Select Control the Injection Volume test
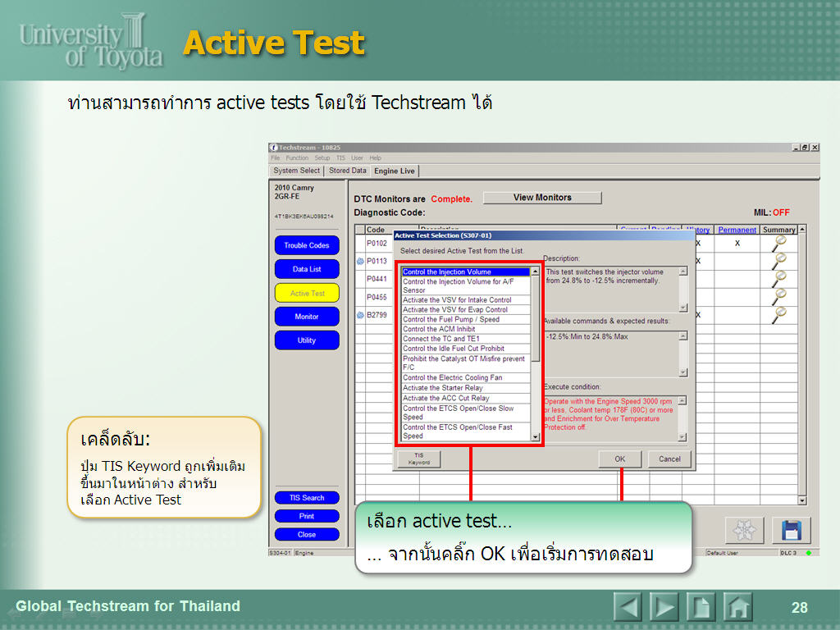840x630 pixels. point(466,272)
